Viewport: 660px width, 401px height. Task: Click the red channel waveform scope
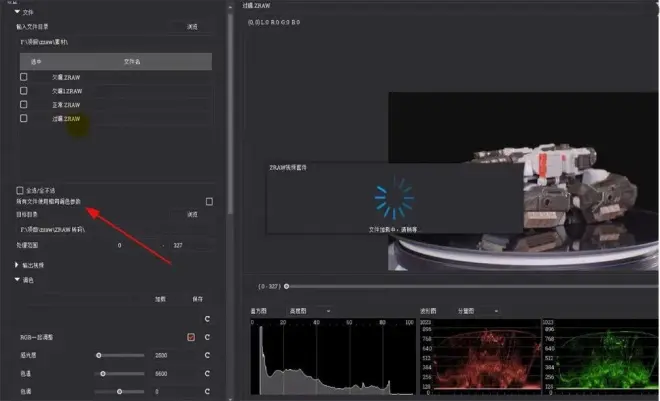point(480,357)
